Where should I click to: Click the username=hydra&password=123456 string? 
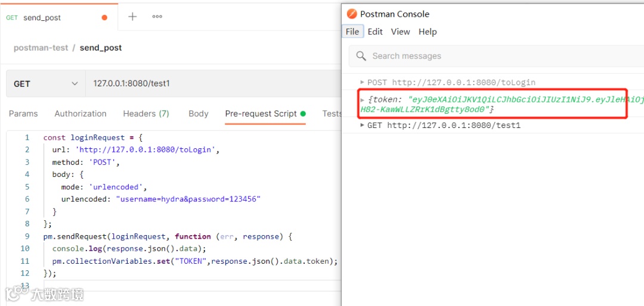click(188, 199)
